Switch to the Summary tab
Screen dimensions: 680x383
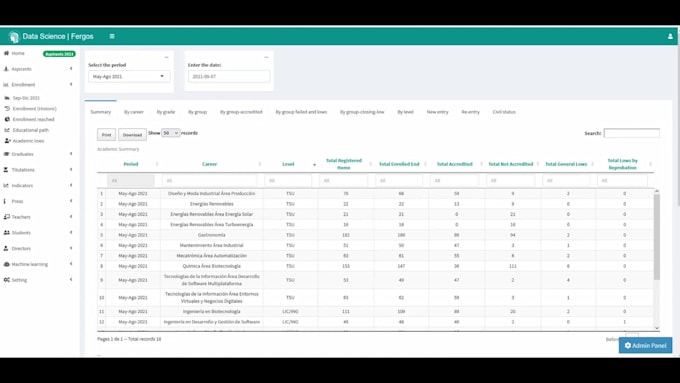pos(101,112)
